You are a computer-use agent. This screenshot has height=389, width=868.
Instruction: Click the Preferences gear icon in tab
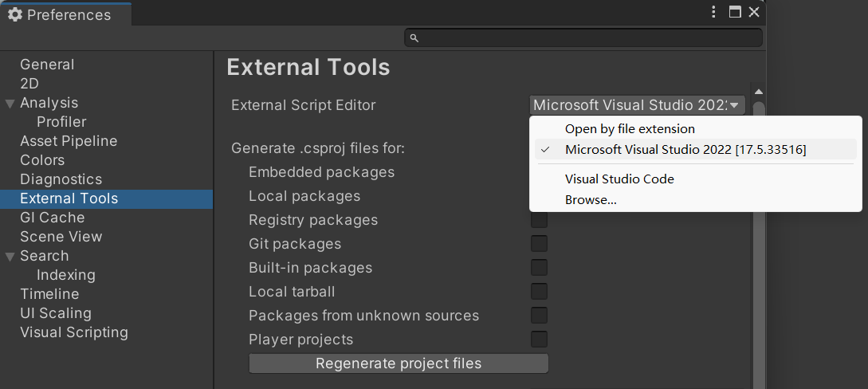point(15,14)
